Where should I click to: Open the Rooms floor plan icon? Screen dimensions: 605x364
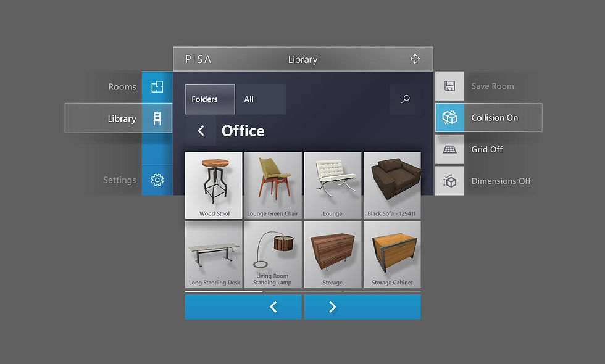157,87
